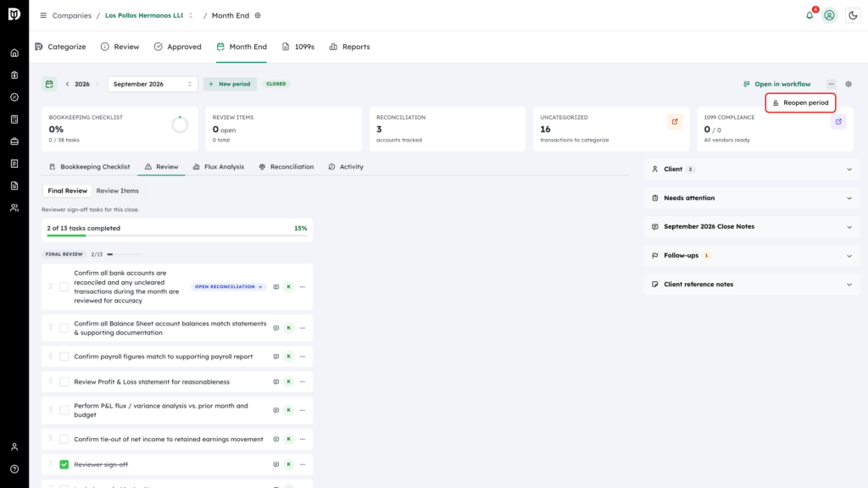
Task: Expand the Follow-ups panel
Action: coord(752,256)
